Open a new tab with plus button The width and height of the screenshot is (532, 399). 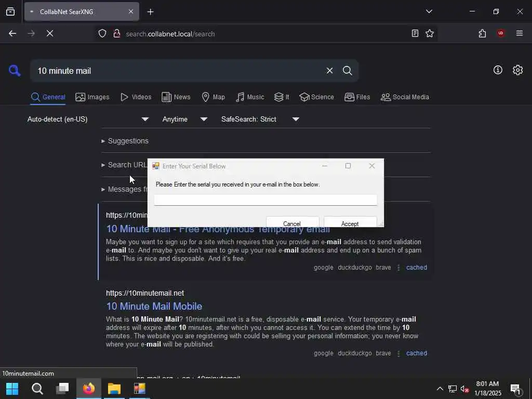150,12
